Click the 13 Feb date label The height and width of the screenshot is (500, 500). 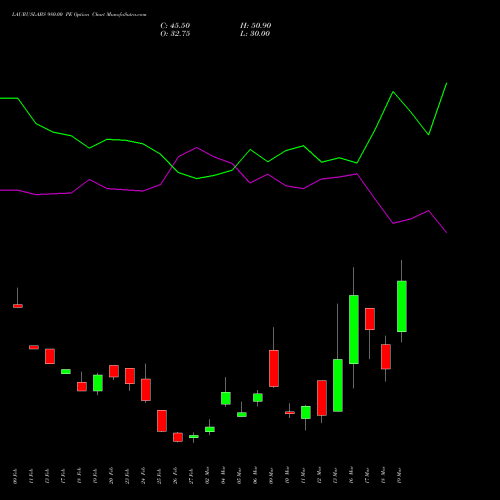click(47, 476)
